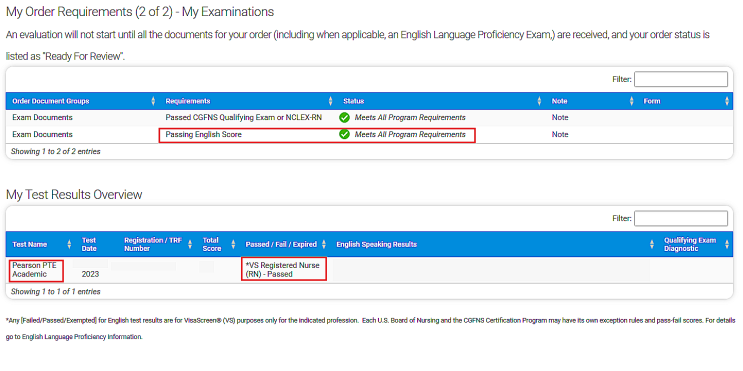Select 'Passing English Score' requirement cell
This screenshot has height=371, width=743.
(203, 135)
